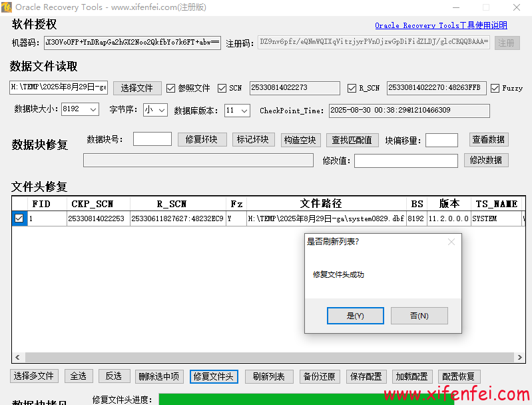Click the 删除选中项 button

pyautogui.click(x=159, y=376)
